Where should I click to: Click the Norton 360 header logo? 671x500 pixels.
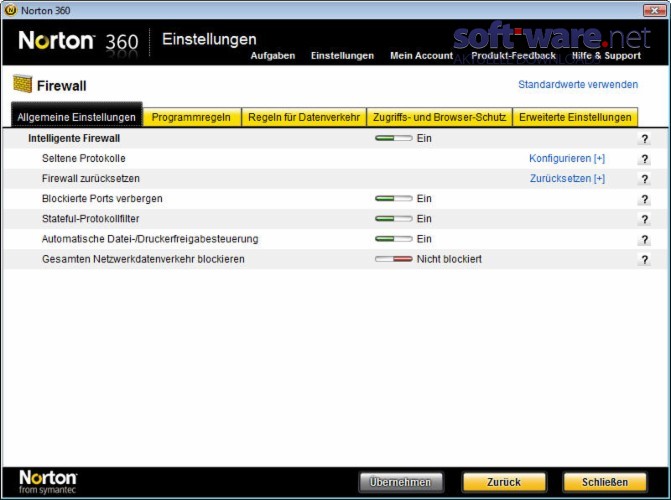78,42
